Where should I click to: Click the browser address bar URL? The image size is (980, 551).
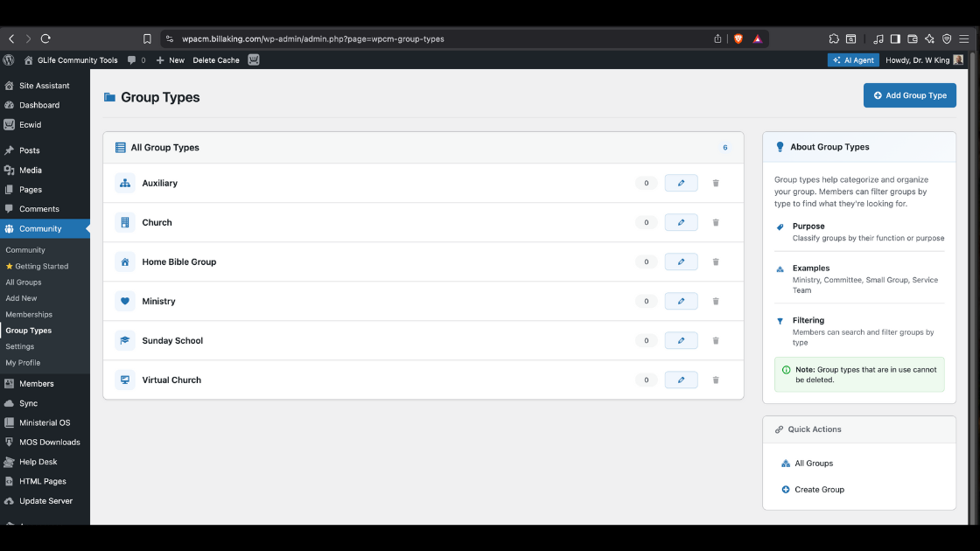tap(313, 38)
